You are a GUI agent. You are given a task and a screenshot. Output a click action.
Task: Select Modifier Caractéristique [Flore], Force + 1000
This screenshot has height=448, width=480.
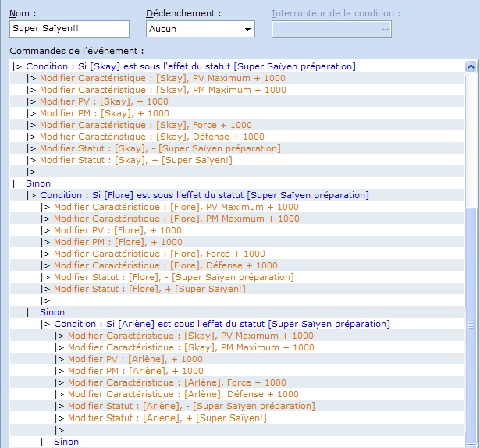(x=237, y=254)
